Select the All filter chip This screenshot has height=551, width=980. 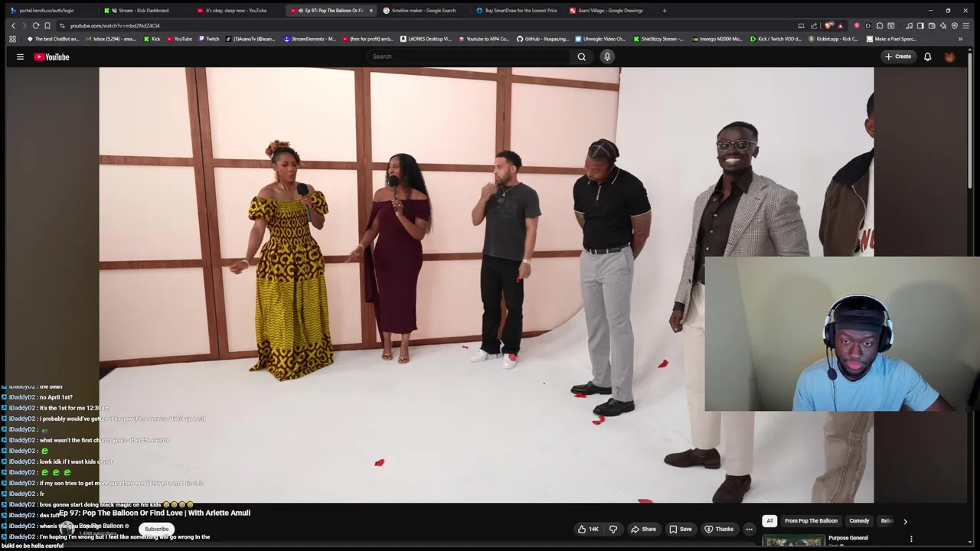(x=769, y=521)
